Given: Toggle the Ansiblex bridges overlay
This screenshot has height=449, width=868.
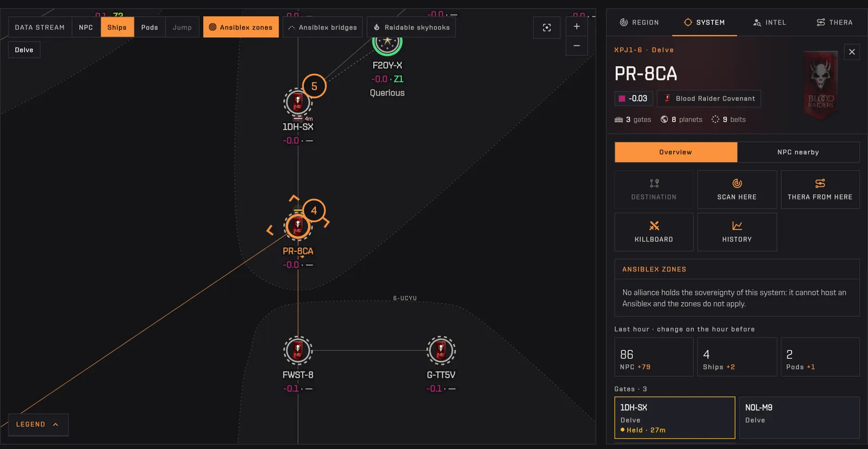Looking at the screenshot, I should coord(323,27).
